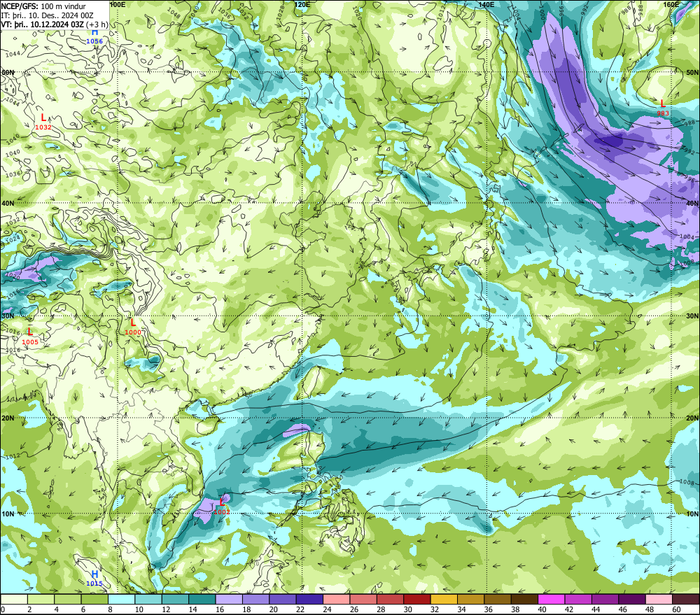Click the 20N latitude label on right edge
Image resolution: width=700 pixels, height=615 pixels.
(x=692, y=418)
